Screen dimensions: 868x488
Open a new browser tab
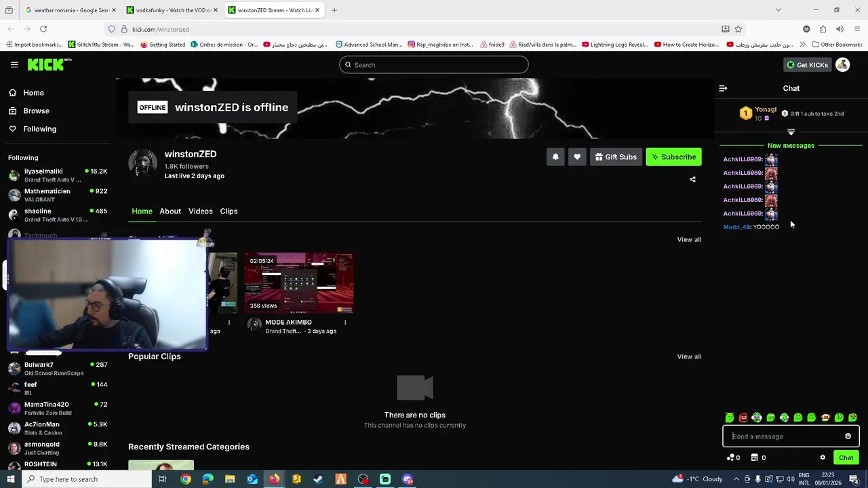tap(334, 10)
